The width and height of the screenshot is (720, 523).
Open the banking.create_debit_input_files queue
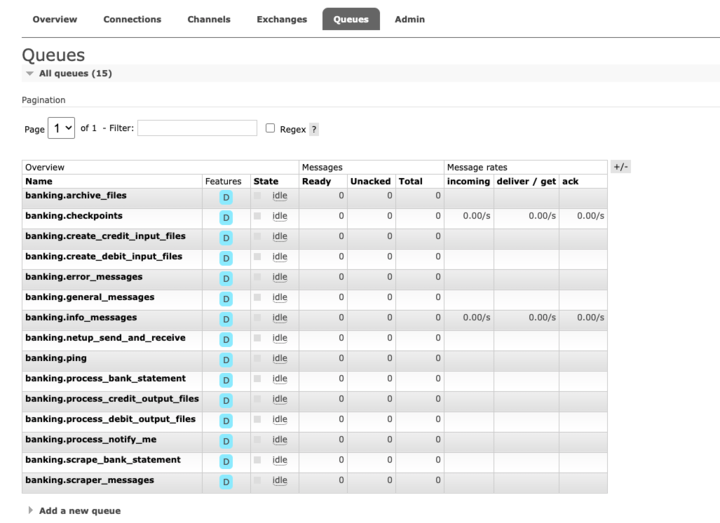104,256
